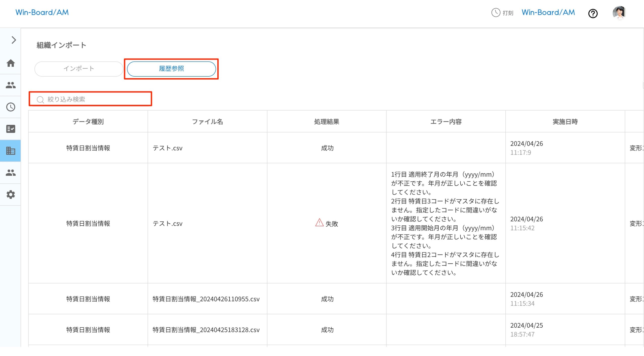Click the 特賃日割当情報_20240426110955.csv row
Viewport: 644px width, 356px height.
pyautogui.click(x=206, y=299)
